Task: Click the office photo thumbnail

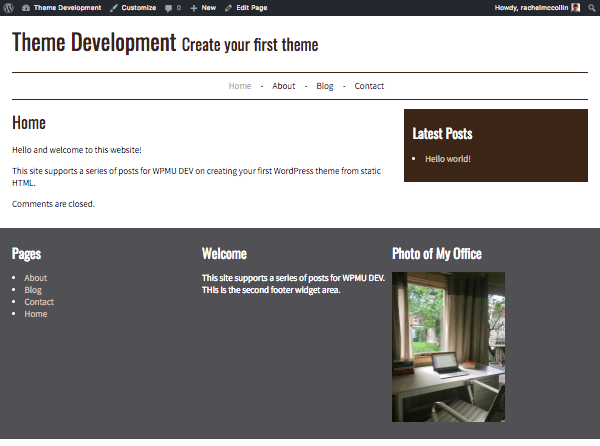Action: point(448,347)
